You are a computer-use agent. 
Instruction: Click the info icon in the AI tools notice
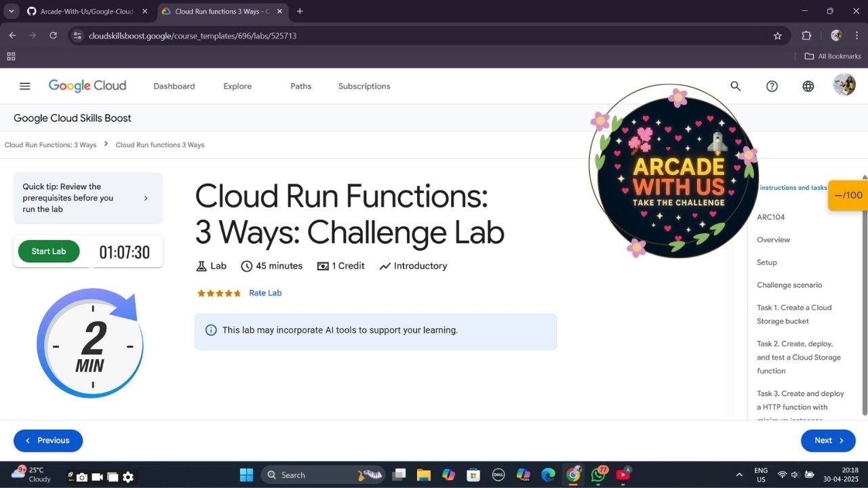click(x=211, y=330)
